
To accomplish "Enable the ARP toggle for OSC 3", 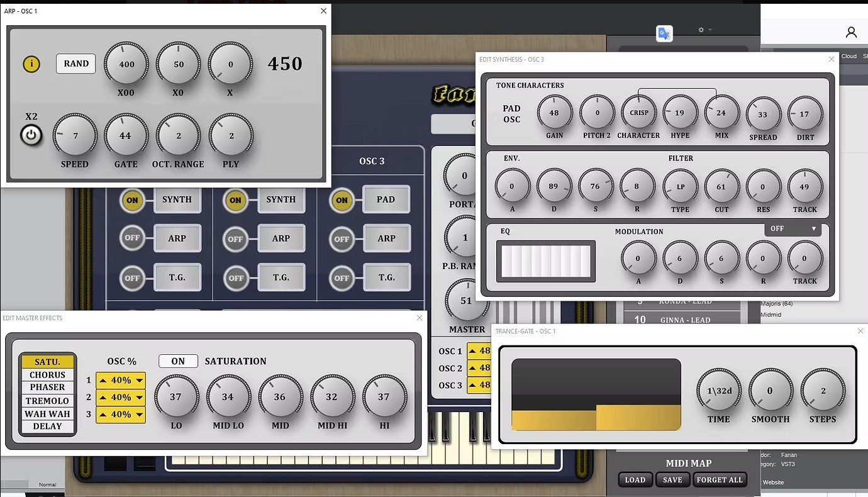I will pyautogui.click(x=342, y=239).
